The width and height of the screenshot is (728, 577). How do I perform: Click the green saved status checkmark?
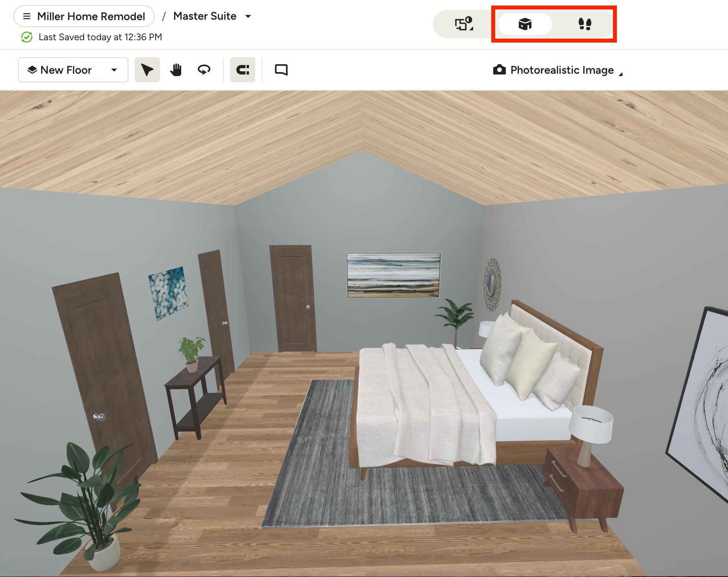click(x=27, y=37)
